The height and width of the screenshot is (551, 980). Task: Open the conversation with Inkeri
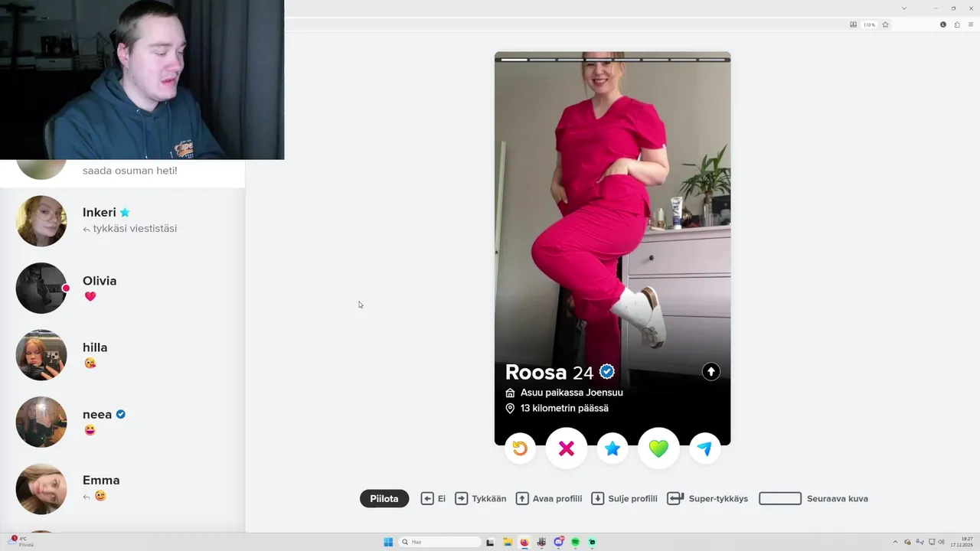pyautogui.click(x=122, y=221)
